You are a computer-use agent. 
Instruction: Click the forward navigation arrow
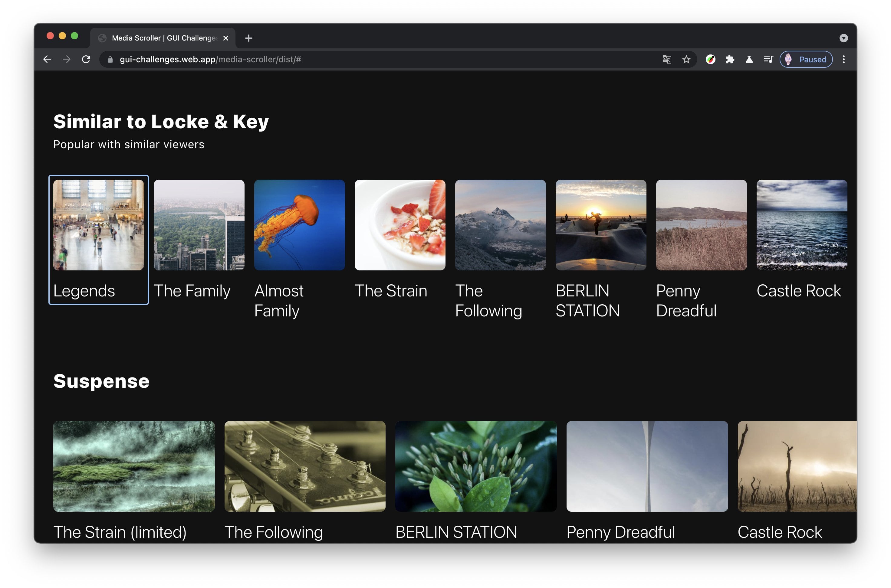tap(67, 59)
